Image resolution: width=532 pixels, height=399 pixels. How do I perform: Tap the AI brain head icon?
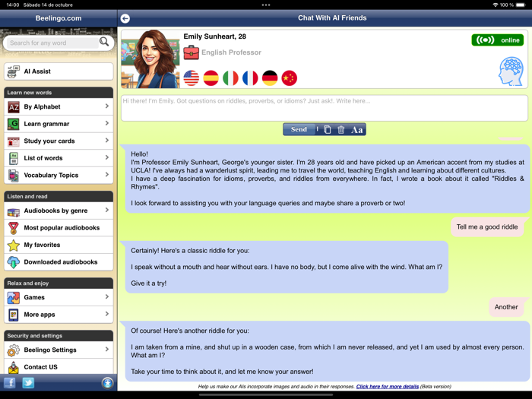[511, 71]
